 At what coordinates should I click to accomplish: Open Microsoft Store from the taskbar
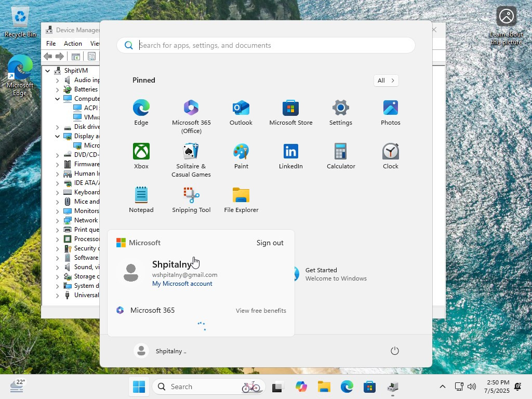(x=369, y=387)
